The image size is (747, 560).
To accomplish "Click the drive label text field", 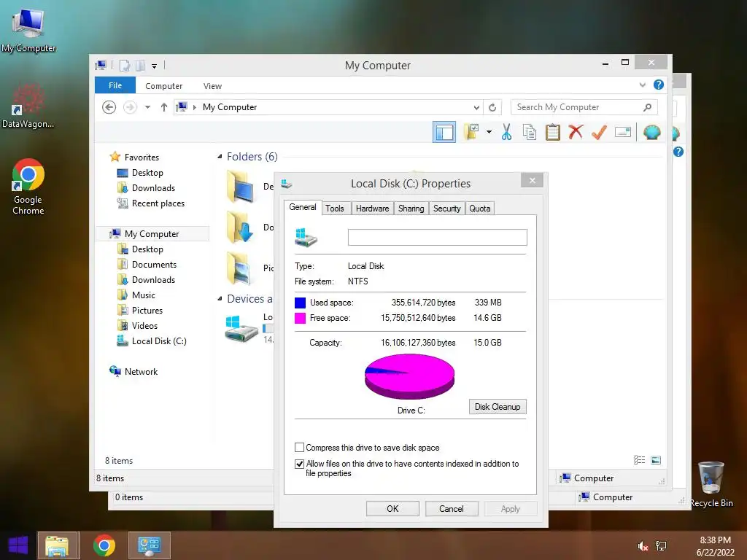I will click(438, 237).
